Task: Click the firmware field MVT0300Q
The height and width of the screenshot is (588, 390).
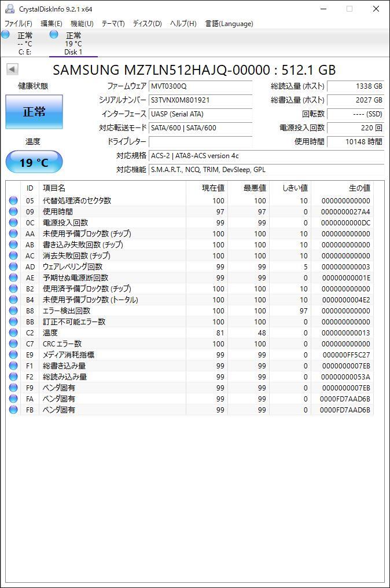Action: tap(200, 86)
